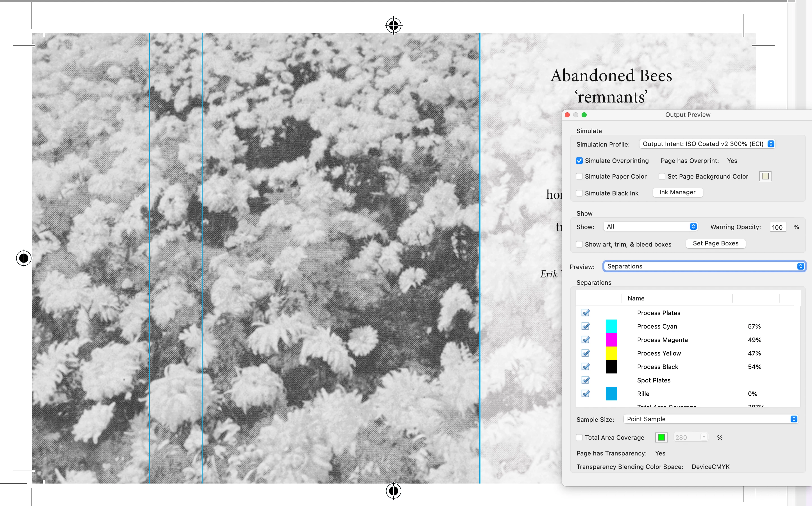Screen dimensions: 812x506
Task: Check Show art, trim, & bleed boxes
Action: 579,244
